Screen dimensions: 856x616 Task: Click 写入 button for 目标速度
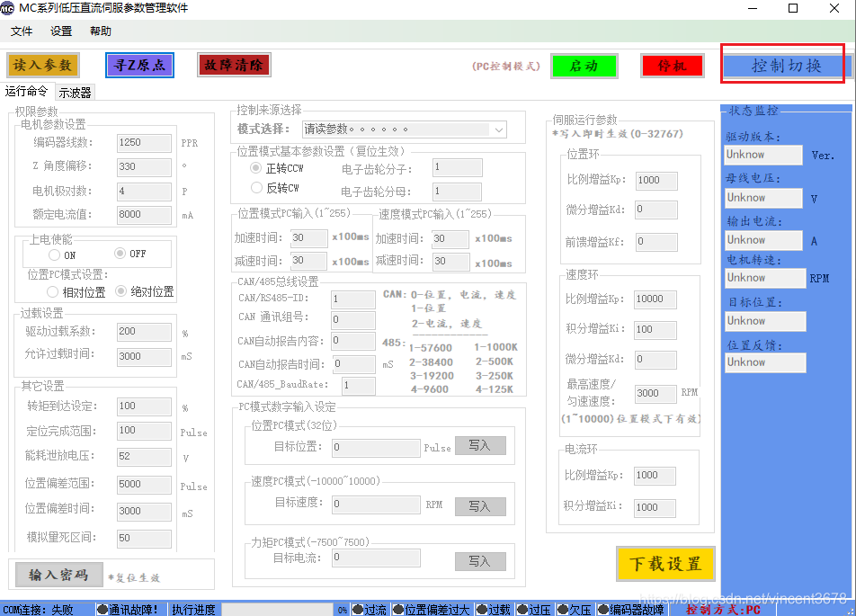(480, 506)
